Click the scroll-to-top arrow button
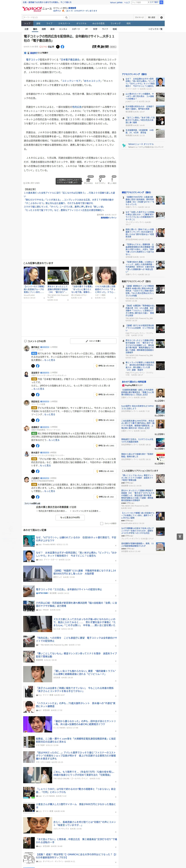The width and height of the screenshot is (186, 868). pos(180,537)
